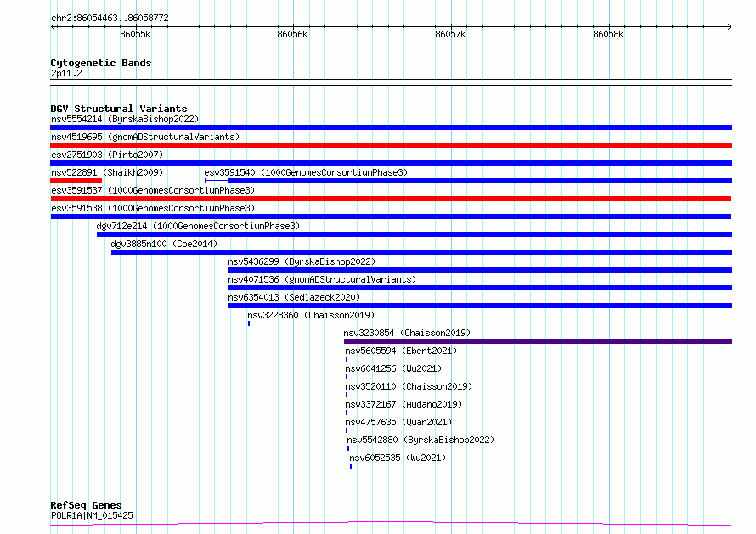Open nsv5436299 (ByrskaBishop2022) variant
Viewport: 756px width, 534px height.
coord(302,261)
